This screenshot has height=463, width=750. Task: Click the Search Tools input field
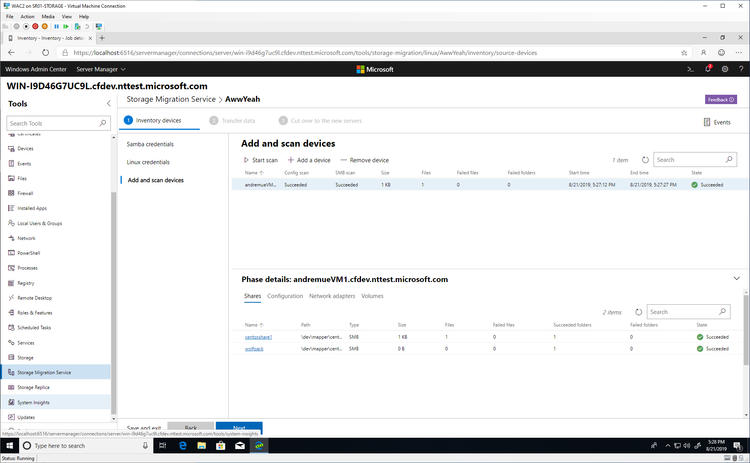pos(58,123)
